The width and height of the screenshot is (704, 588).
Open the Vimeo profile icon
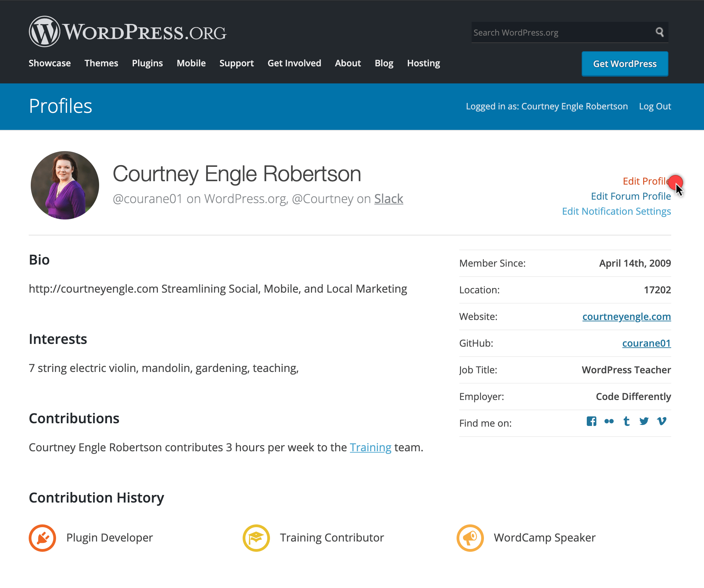click(x=662, y=421)
